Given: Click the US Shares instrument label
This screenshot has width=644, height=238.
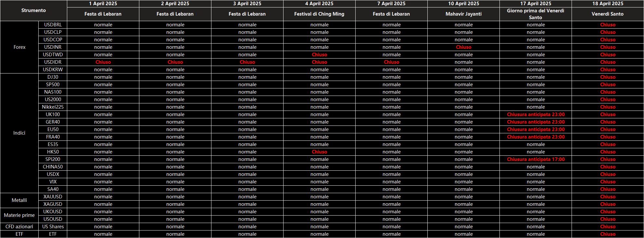Looking at the screenshot, I should click(53, 227).
